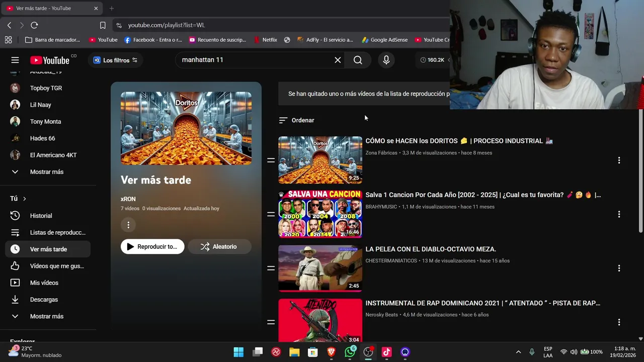
Task: Open the YouTube bookmark
Action: click(103, 40)
